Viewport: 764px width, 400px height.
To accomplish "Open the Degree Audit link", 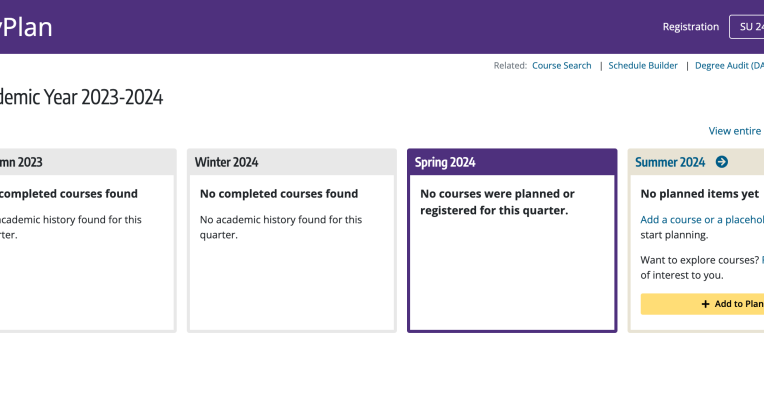I will tap(729, 65).
